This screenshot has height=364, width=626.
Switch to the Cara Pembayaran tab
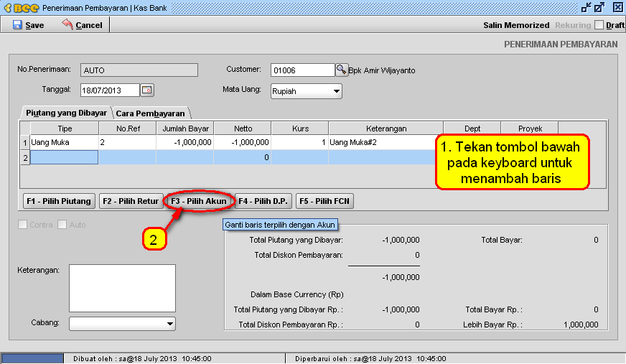pyautogui.click(x=151, y=113)
